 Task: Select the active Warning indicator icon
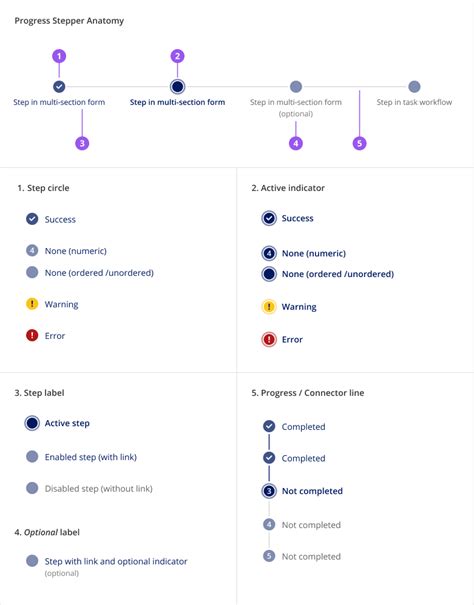[x=269, y=307]
